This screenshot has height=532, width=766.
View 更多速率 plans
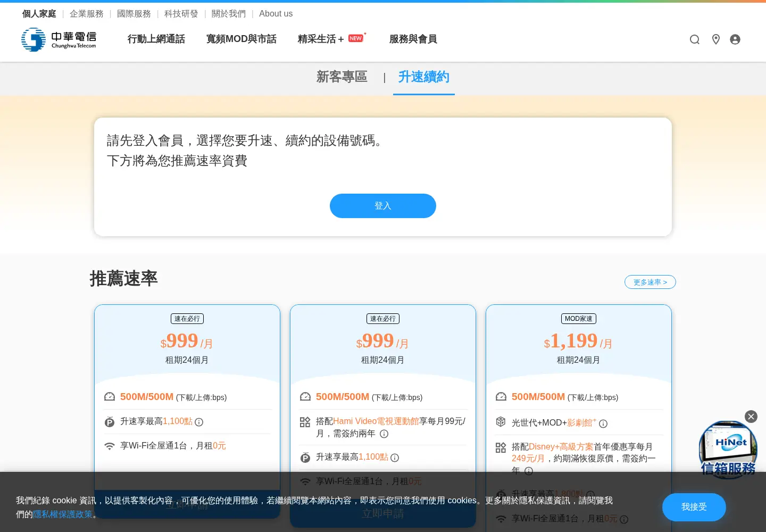coord(650,282)
